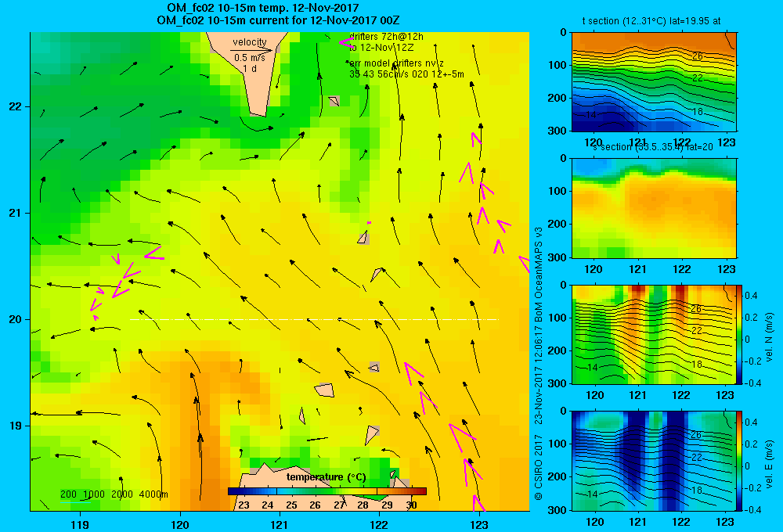Click the '1 d' text in the velocity legend
Image resolution: width=783 pixels, height=532 pixels.
(x=250, y=68)
